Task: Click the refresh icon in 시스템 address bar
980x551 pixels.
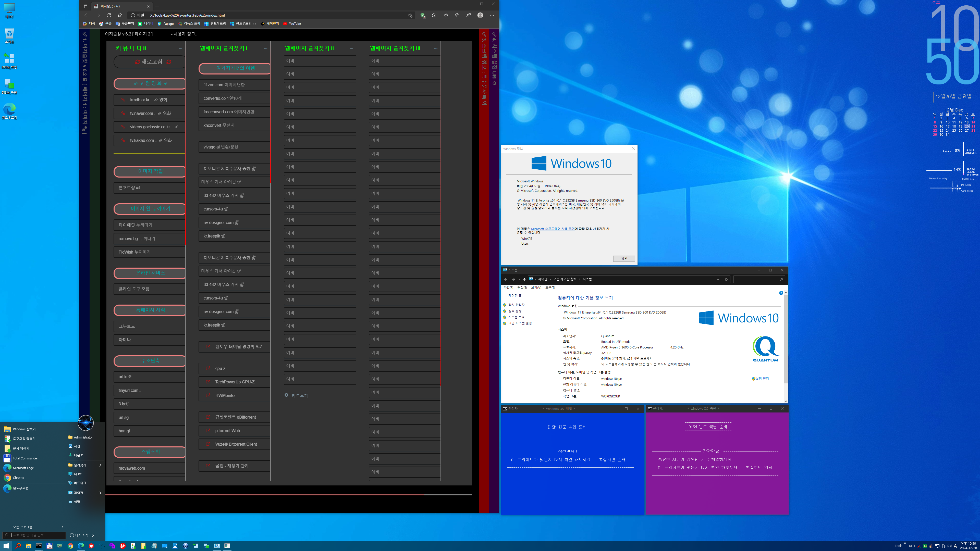Action: (726, 279)
